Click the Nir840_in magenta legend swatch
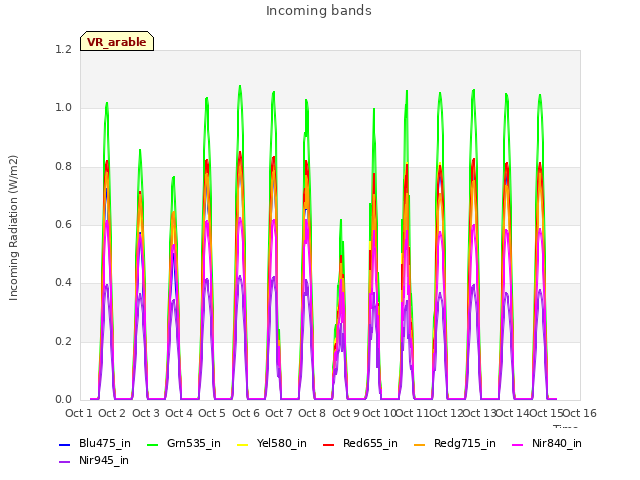640x480 pixels. tap(518, 444)
